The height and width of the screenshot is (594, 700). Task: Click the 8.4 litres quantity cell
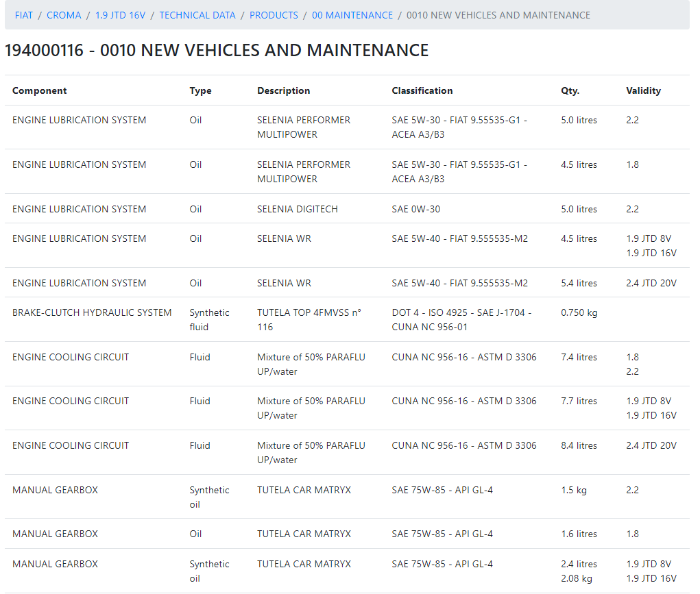point(579,445)
